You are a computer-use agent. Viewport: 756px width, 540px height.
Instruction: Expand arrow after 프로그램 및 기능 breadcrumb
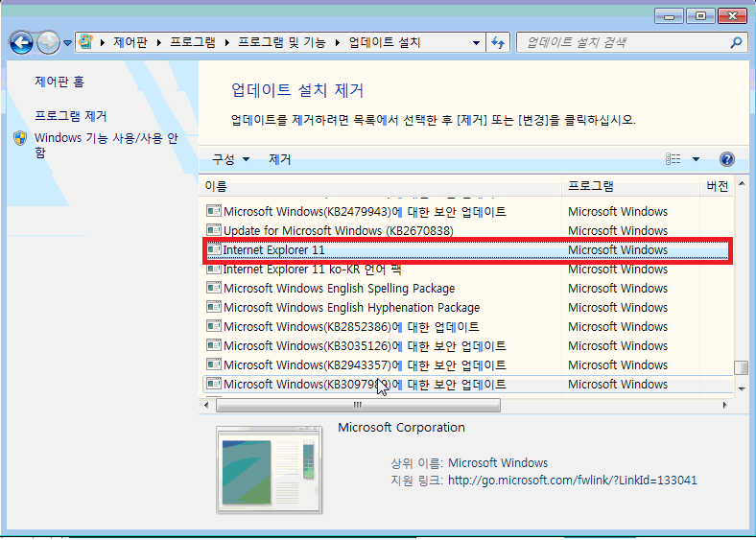338,42
